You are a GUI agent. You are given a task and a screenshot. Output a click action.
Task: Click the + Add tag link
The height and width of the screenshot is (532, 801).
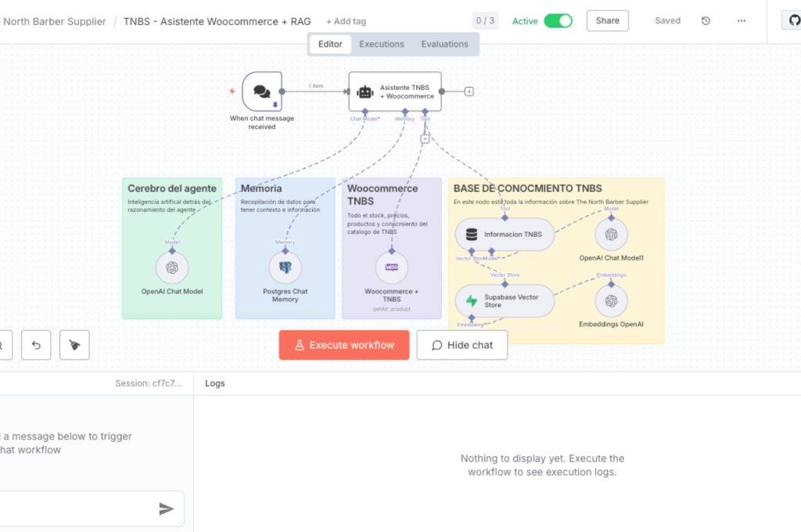(346, 21)
